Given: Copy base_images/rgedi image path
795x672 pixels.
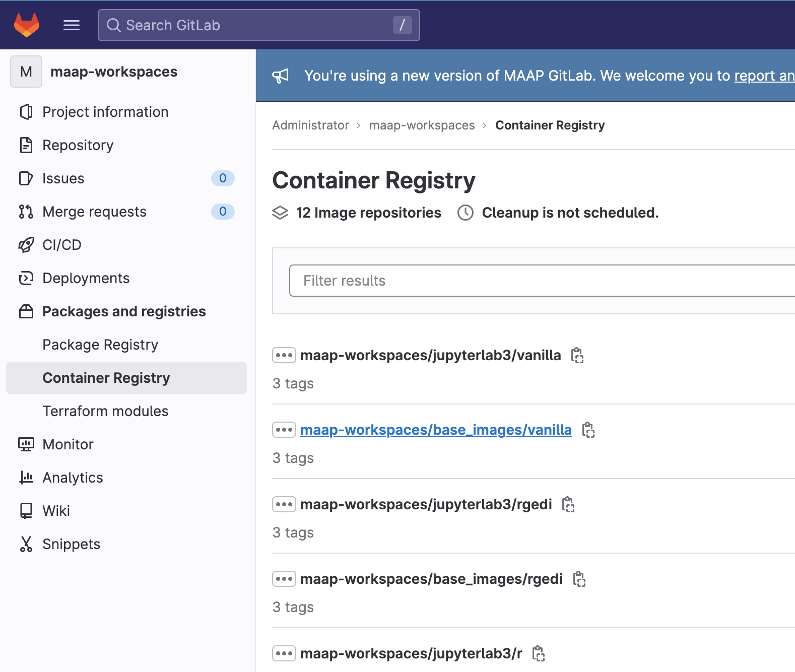Looking at the screenshot, I should point(579,579).
